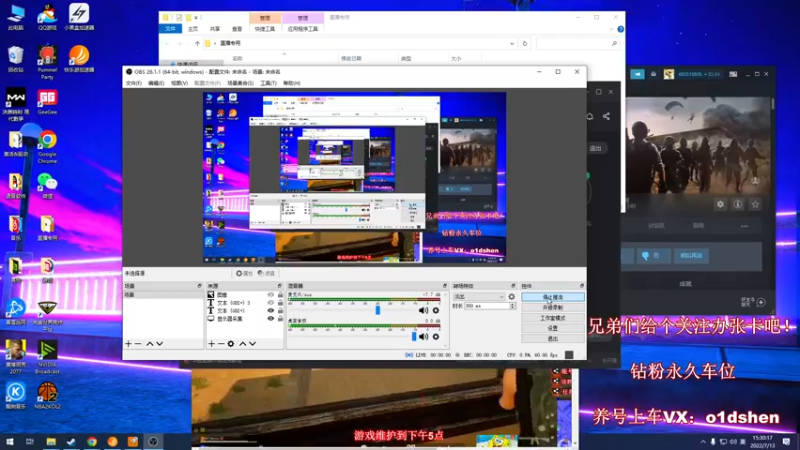Click the 退出 exit button in OBS

(x=553, y=338)
